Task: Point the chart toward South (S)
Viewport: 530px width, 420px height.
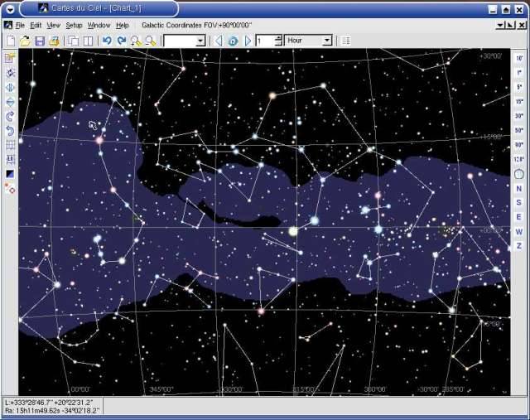Action: pos(519,203)
